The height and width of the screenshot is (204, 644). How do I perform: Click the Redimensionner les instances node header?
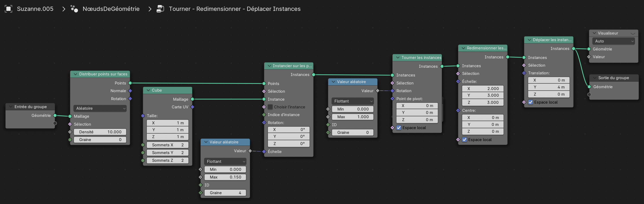(x=486, y=48)
